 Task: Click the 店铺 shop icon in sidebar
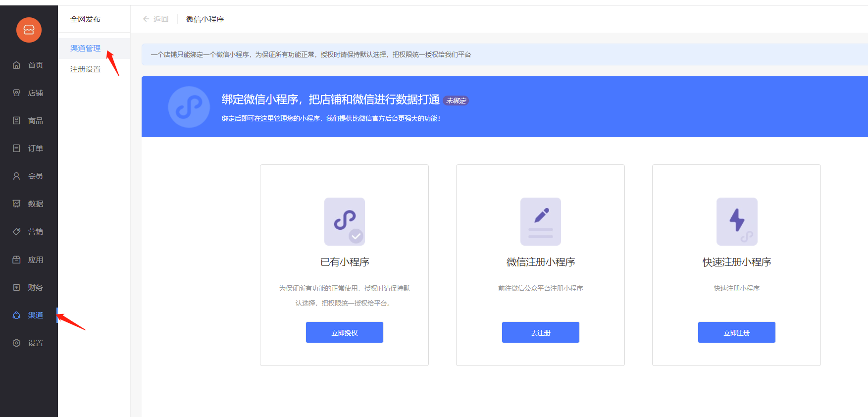pyautogui.click(x=16, y=93)
